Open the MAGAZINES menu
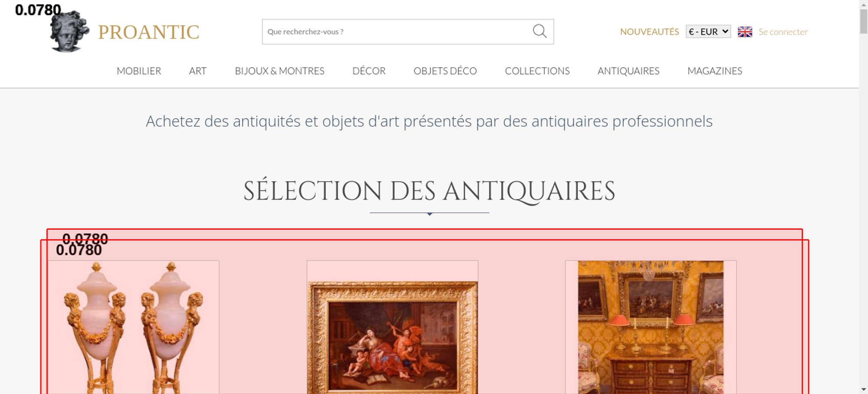The image size is (868, 394). pos(715,71)
